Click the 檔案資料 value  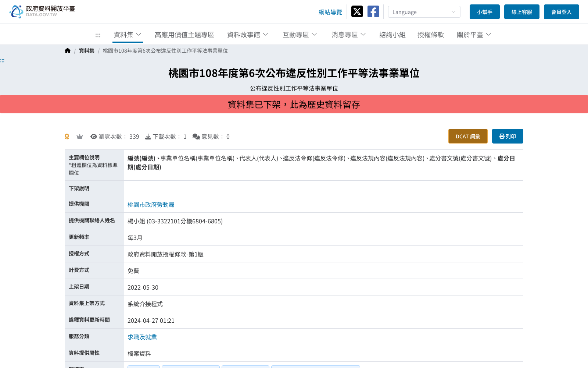pyautogui.click(x=139, y=354)
